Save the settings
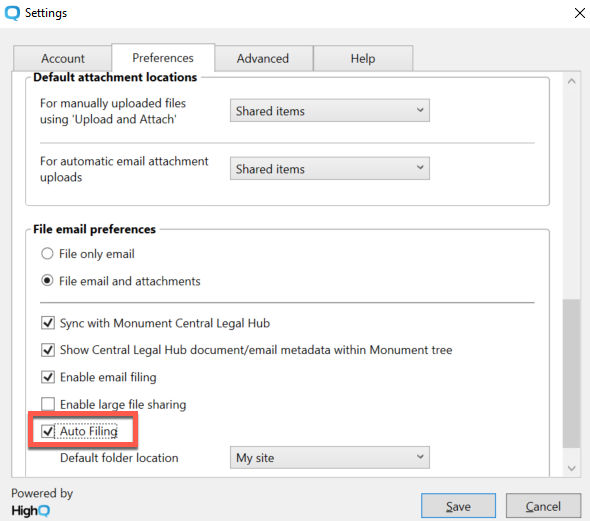The height and width of the screenshot is (521, 590). 458,506
